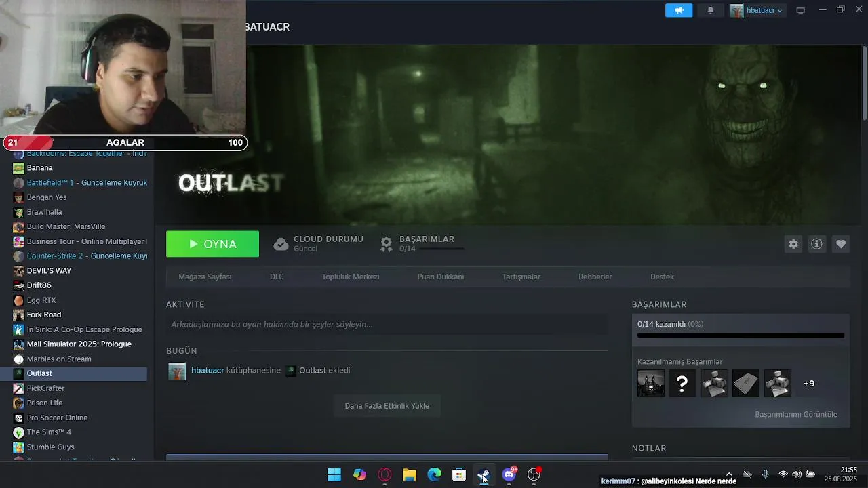
Task: Open the DLC tab
Action: (277, 277)
